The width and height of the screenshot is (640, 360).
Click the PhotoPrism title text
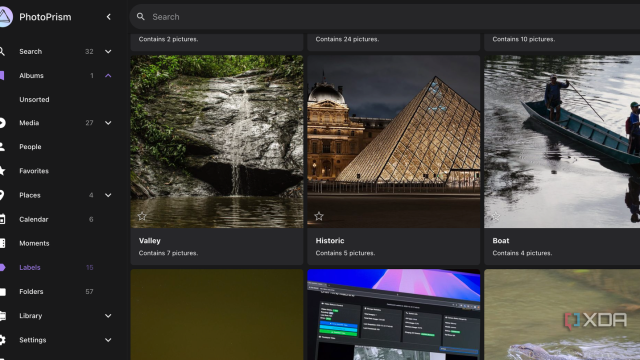[x=45, y=17]
